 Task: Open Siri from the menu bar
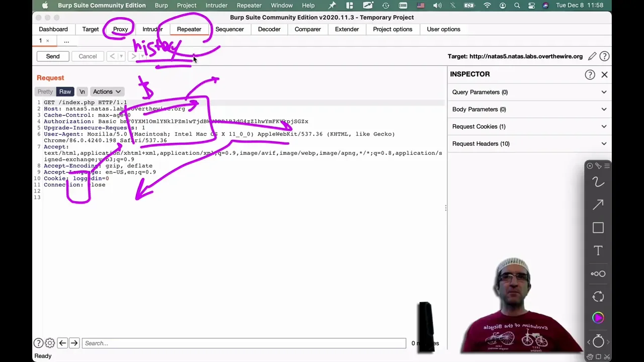546,6
